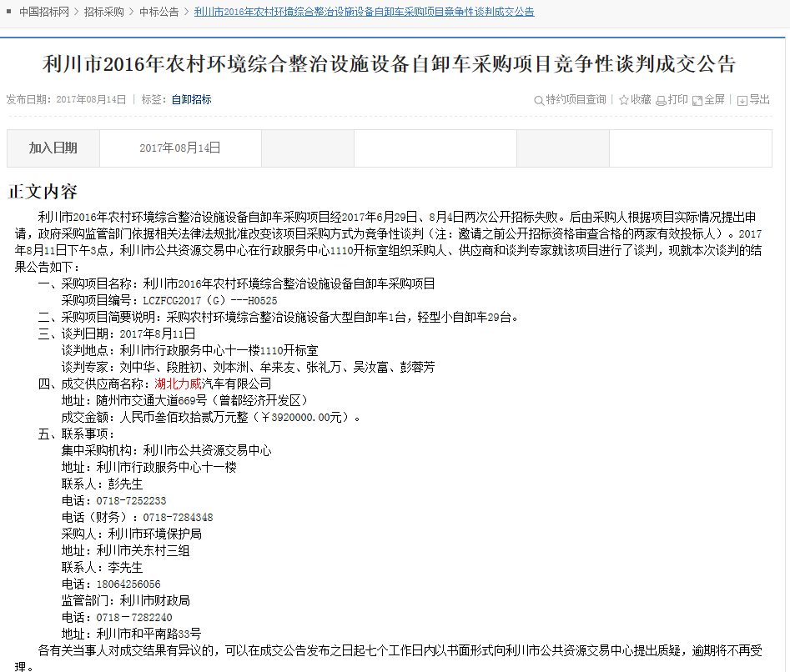Click the 2017年08月14日 table cell
790x672 pixels.
click(180, 148)
